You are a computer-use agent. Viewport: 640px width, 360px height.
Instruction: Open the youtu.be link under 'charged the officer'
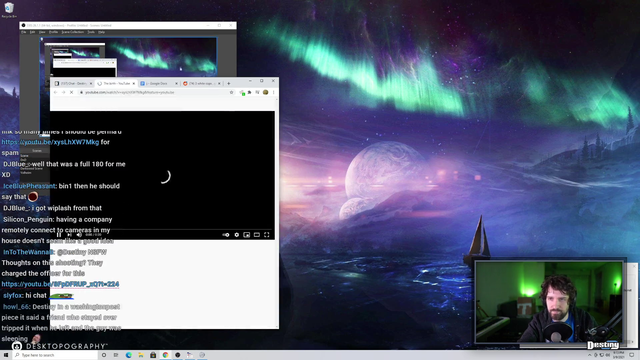(60, 284)
